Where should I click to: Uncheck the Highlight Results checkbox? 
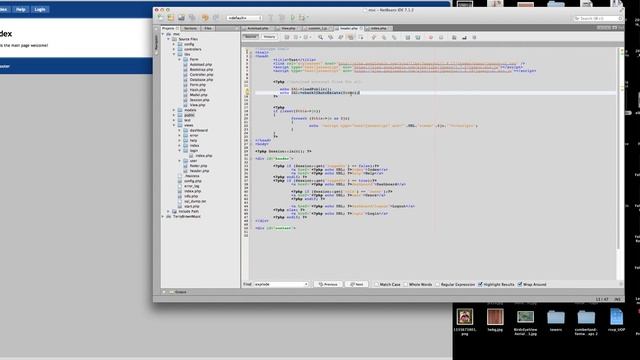(480, 284)
